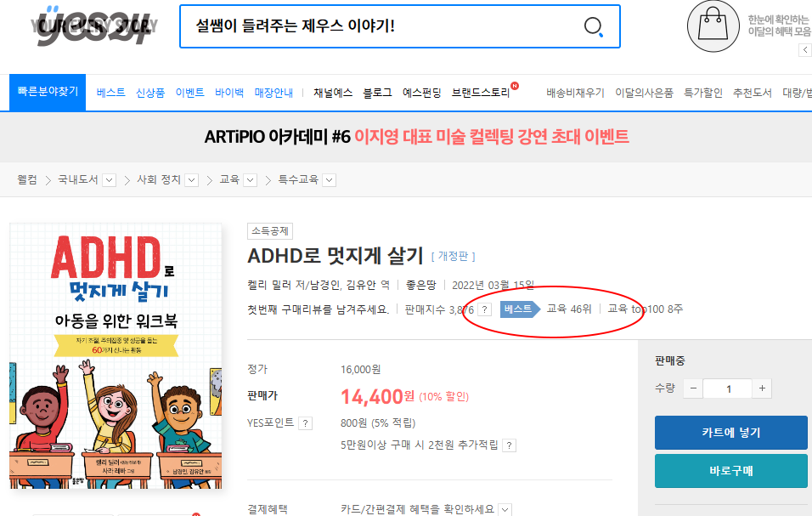Viewport: 812px width, 516px height.
Task: Click the 베스트 ranking badge
Action: 520,309
